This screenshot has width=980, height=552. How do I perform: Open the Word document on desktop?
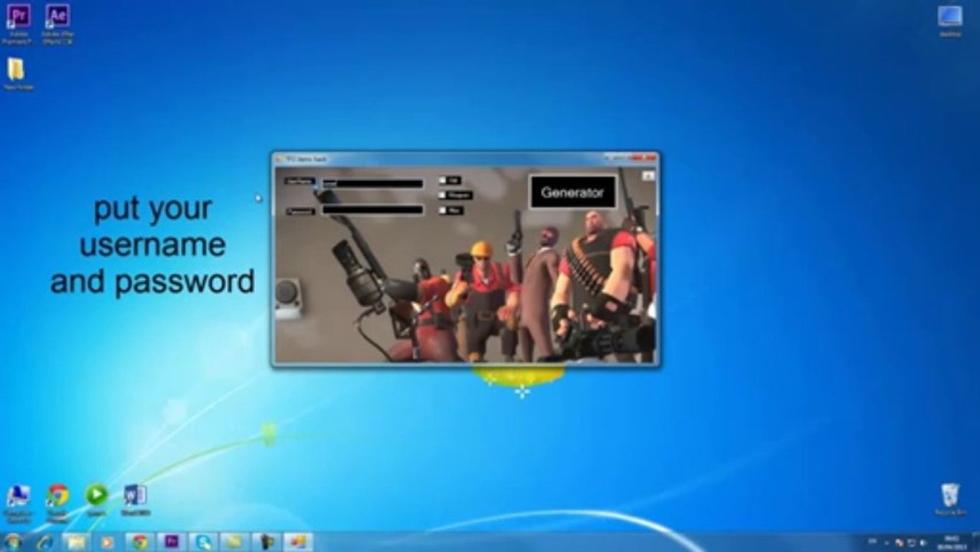[x=136, y=499]
